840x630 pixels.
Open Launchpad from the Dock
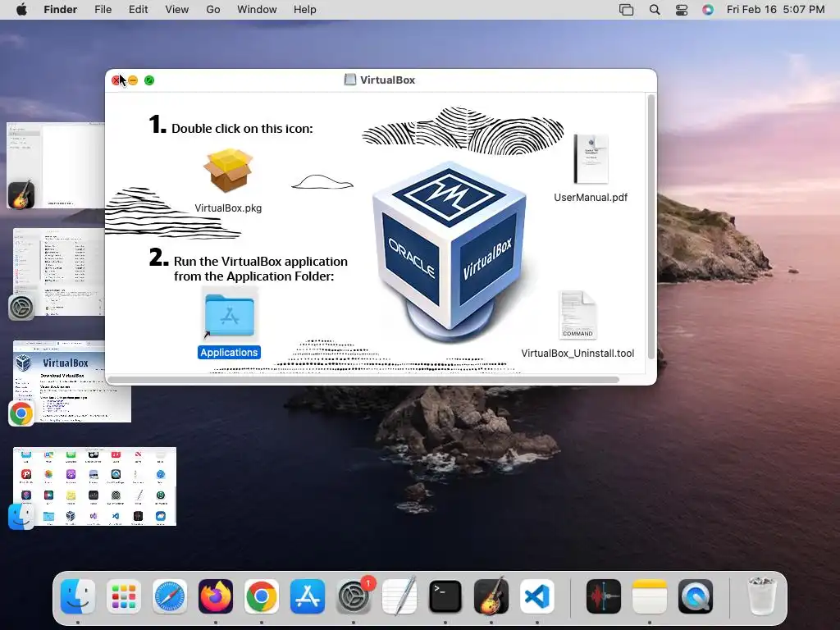click(124, 596)
